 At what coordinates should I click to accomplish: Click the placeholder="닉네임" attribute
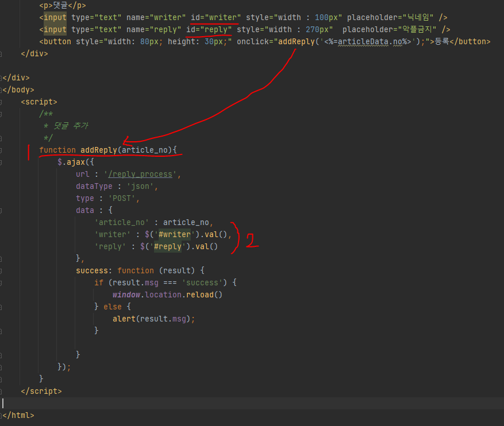click(x=390, y=17)
